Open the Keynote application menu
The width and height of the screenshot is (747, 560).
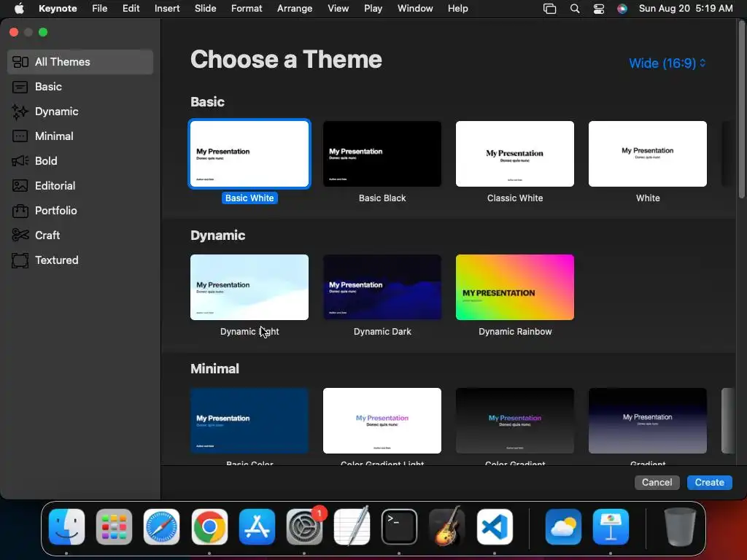pyautogui.click(x=58, y=9)
